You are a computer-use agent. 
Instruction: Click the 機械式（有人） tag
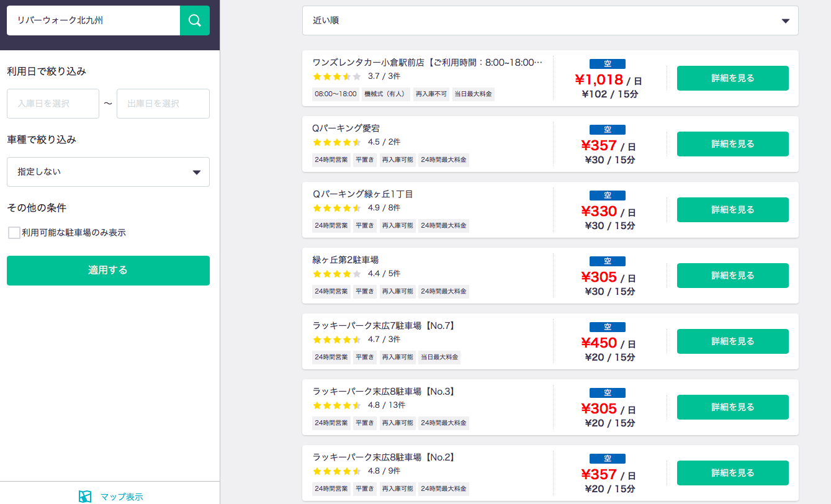click(386, 94)
